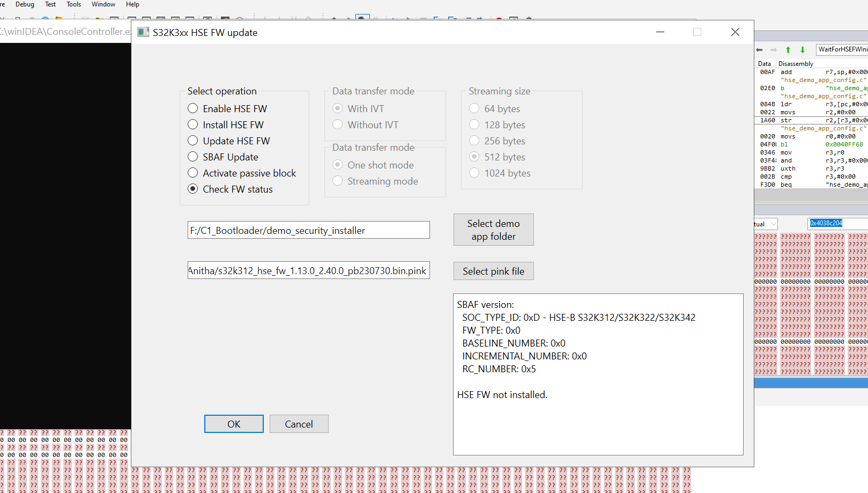Viewport: 868px width, 493px height.
Task: Click the green Run icon in the toolbar
Action: (x=409, y=18)
